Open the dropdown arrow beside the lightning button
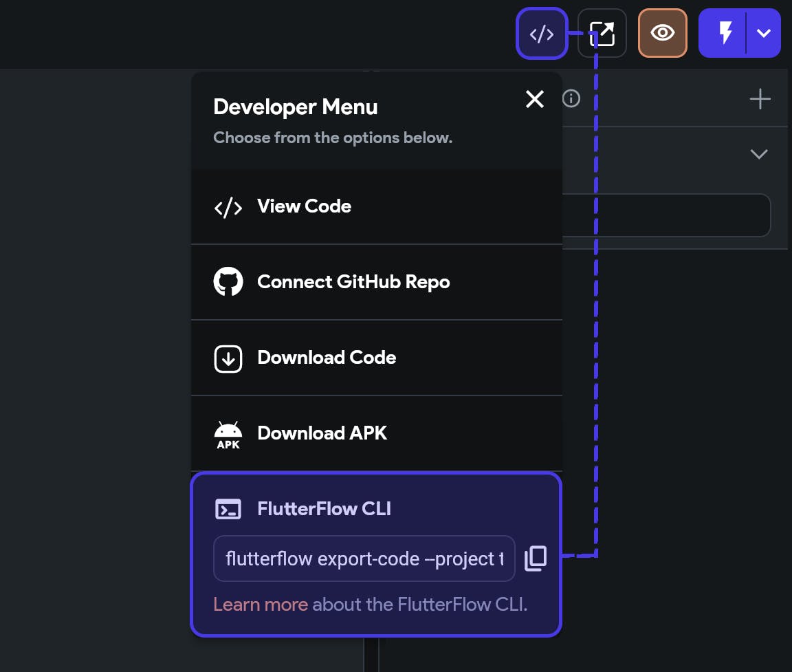The width and height of the screenshot is (792, 672). tap(764, 33)
